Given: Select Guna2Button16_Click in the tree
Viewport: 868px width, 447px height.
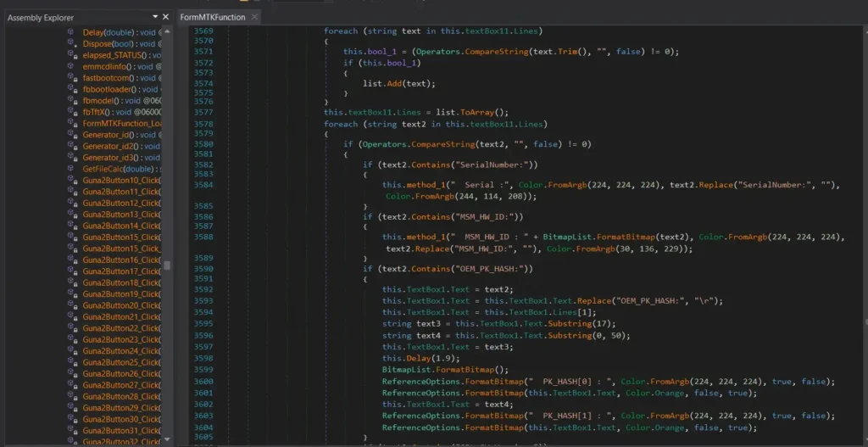Looking at the screenshot, I should pyautogui.click(x=121, y=260).
